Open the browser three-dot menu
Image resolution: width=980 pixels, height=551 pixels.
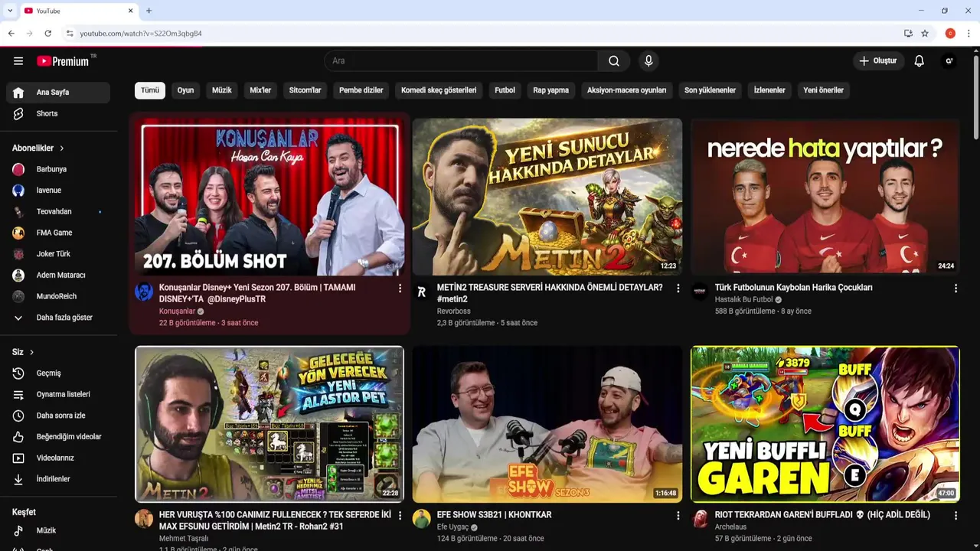coord(969,34)
